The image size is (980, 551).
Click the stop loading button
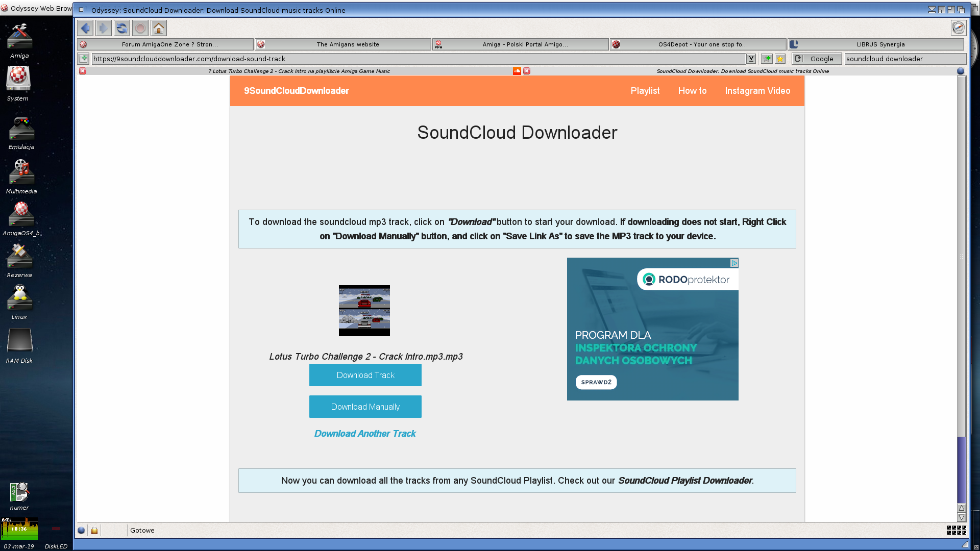[x=140, y=28]
